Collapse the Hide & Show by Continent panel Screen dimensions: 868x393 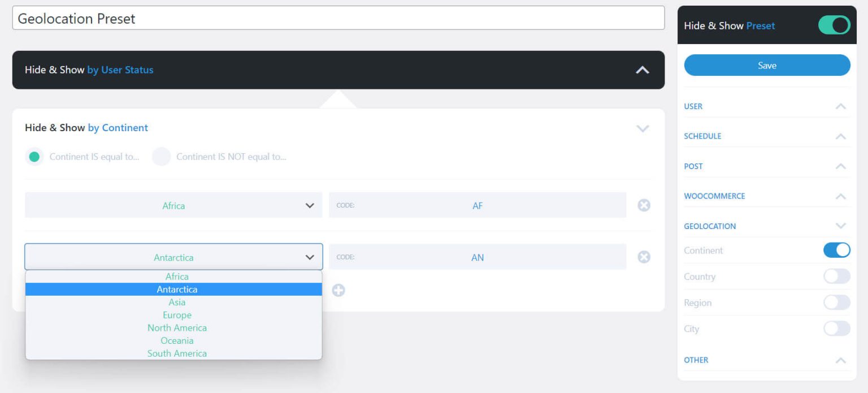coord(642,128)
